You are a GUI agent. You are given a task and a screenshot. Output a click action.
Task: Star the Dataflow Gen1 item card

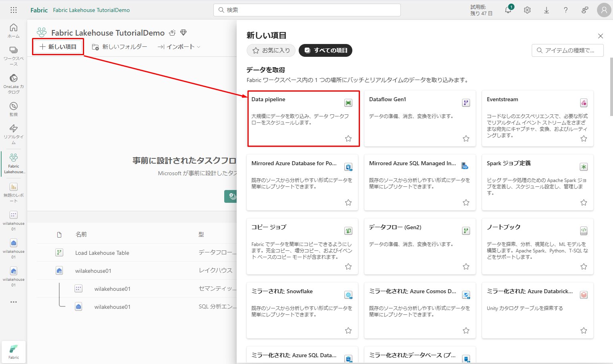pyautogui.click(x=466, y=138)
